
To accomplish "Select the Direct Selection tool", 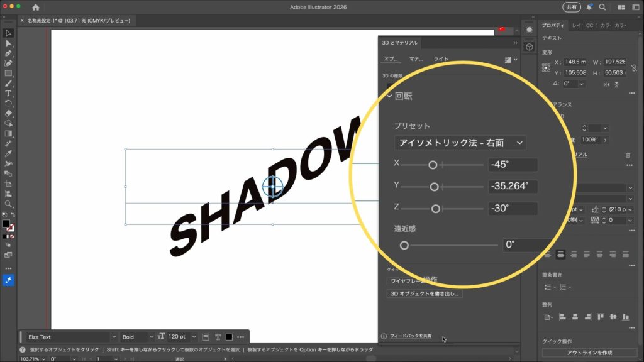I will click(8, 43).
